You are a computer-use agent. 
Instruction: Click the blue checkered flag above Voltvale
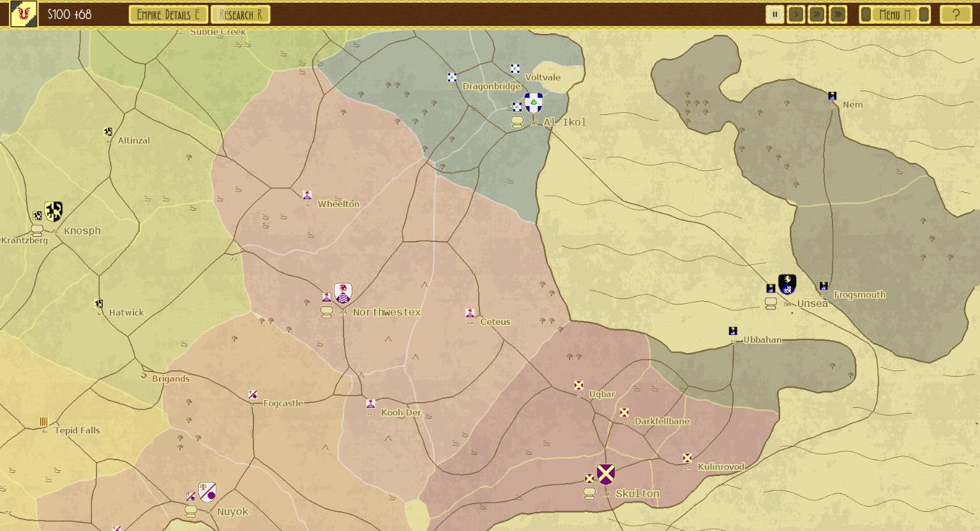[515, 69]
